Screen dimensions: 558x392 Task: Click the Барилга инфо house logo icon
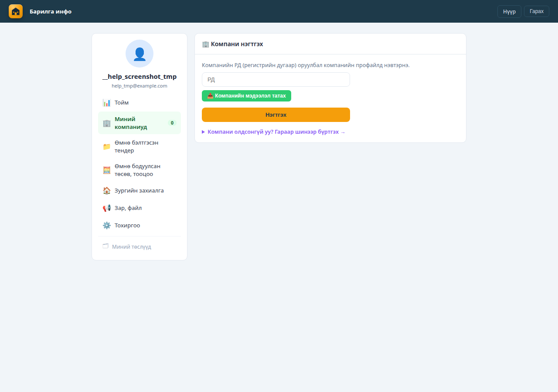pos(16,11)
